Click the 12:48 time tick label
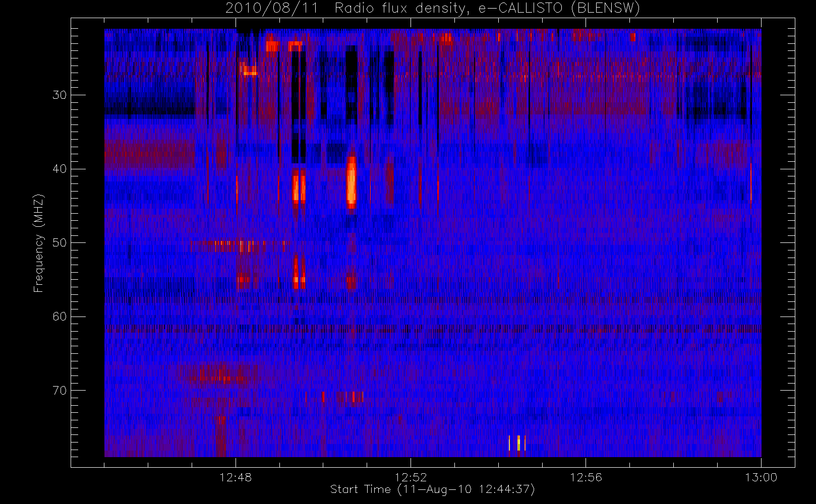The height and width of the screenshot is (504, 816). point(236,477)
